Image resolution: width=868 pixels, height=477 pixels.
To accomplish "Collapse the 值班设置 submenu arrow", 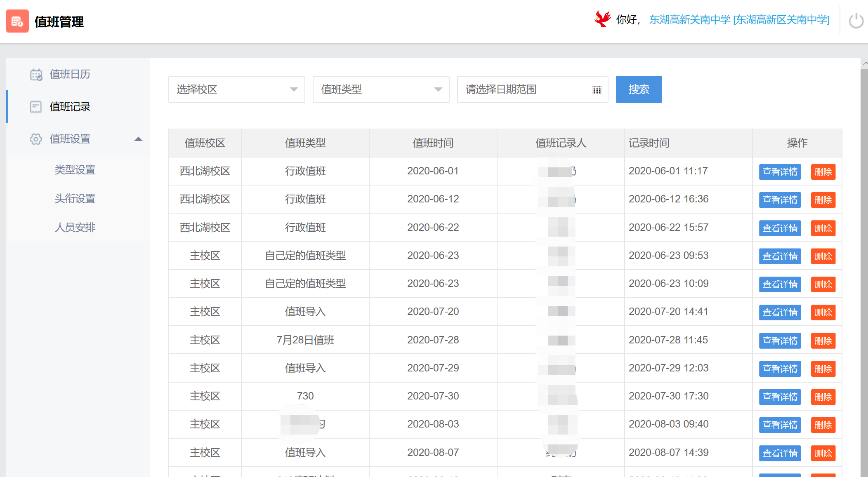I will click(x=138, y=139).
